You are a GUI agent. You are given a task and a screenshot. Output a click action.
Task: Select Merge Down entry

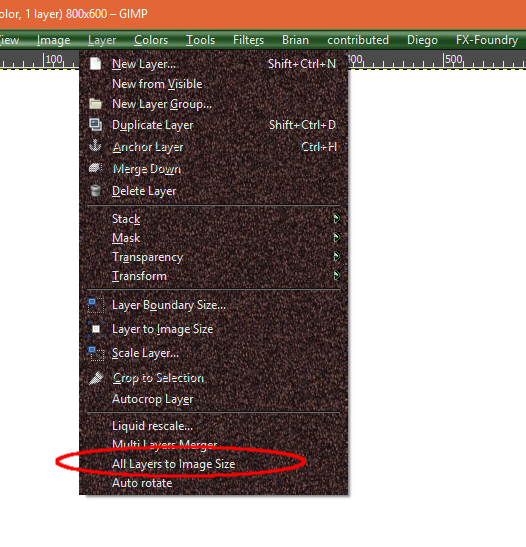[x=213, y=169]
